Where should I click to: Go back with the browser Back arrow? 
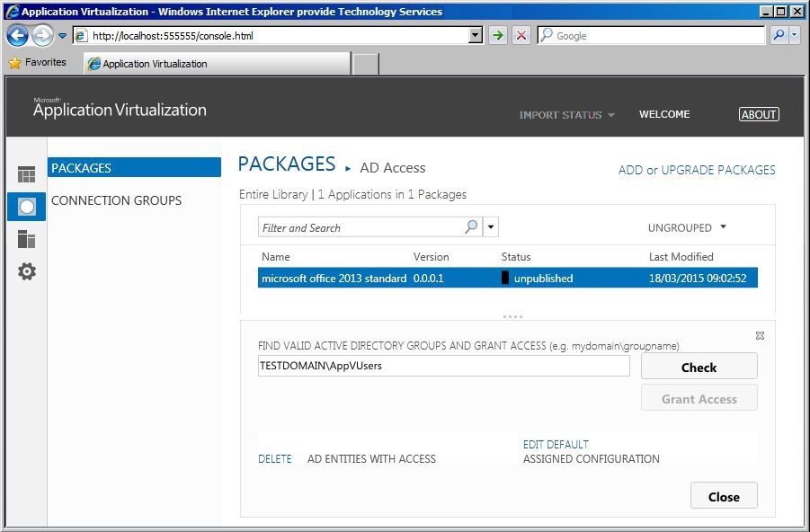click(18, 36)
